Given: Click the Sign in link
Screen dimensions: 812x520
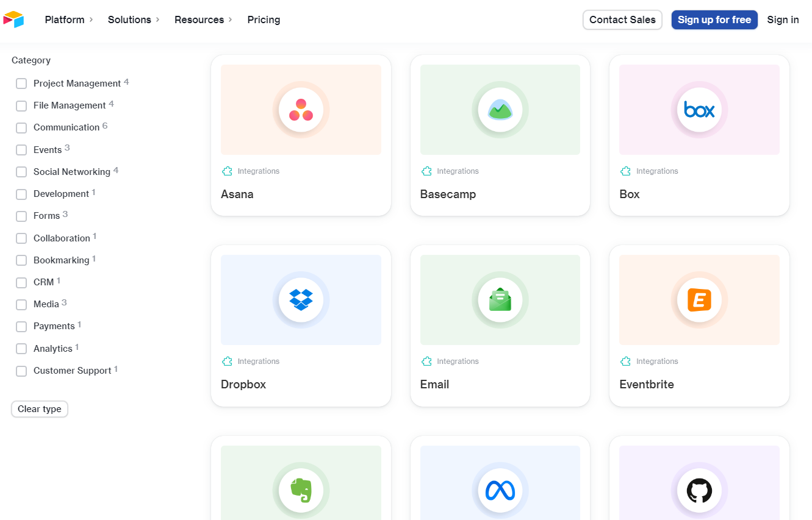Looking at the screenshot, I should (783, 20).
